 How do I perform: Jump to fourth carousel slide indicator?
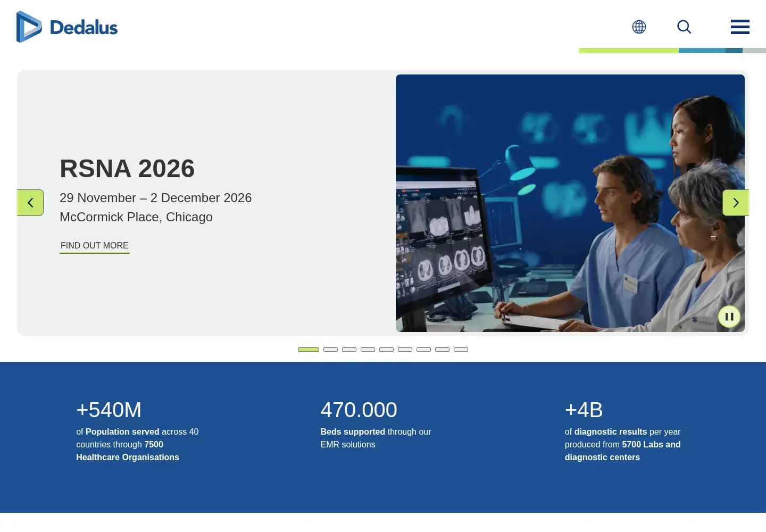pos(368,350)
